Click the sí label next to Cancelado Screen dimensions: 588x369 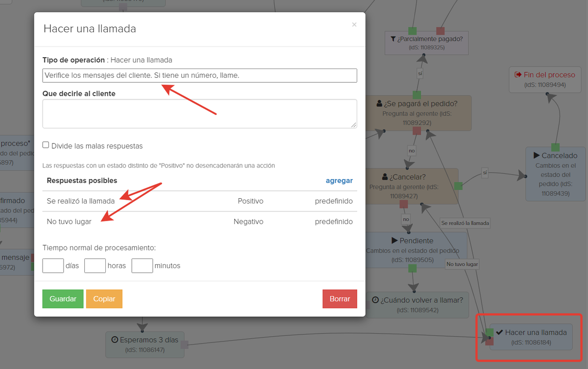(485, 173)
